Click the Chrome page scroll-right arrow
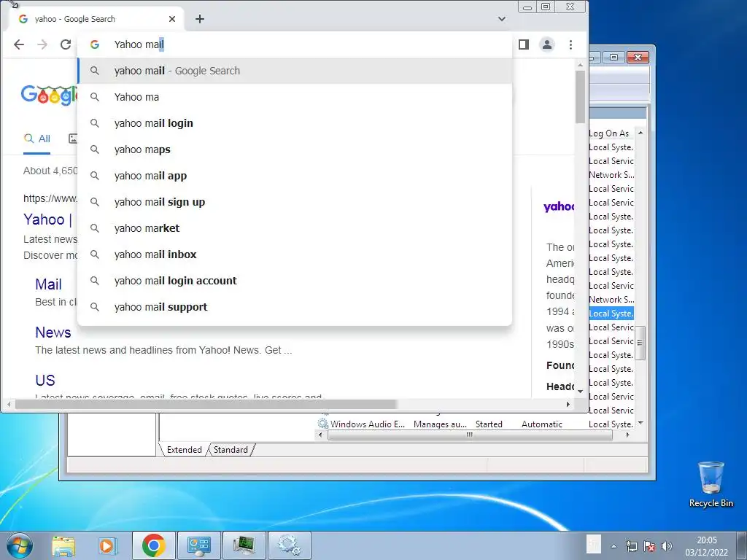 pyautogui.click(x=568, y=404)
